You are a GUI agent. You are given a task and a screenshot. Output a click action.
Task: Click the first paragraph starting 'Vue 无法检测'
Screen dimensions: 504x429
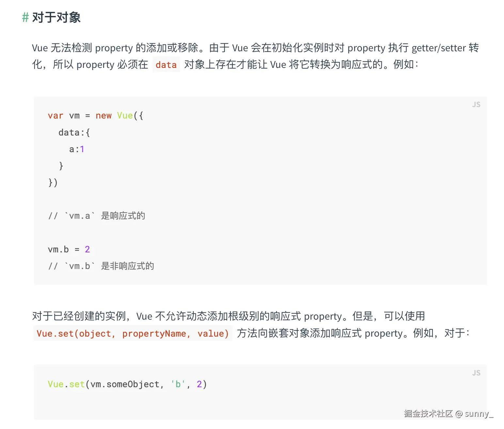point(256,56)
